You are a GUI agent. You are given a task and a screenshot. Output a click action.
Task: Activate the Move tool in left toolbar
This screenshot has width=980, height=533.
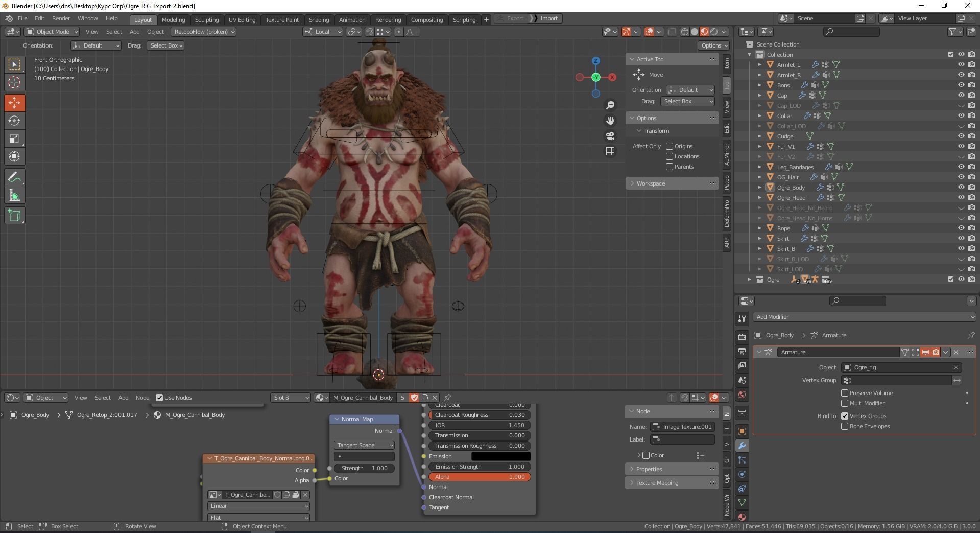[14, 103]
